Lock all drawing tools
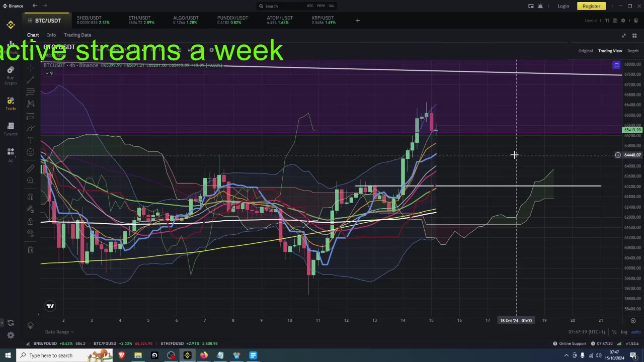This screenshot has height=362, width=644. [x=30, y=221]
